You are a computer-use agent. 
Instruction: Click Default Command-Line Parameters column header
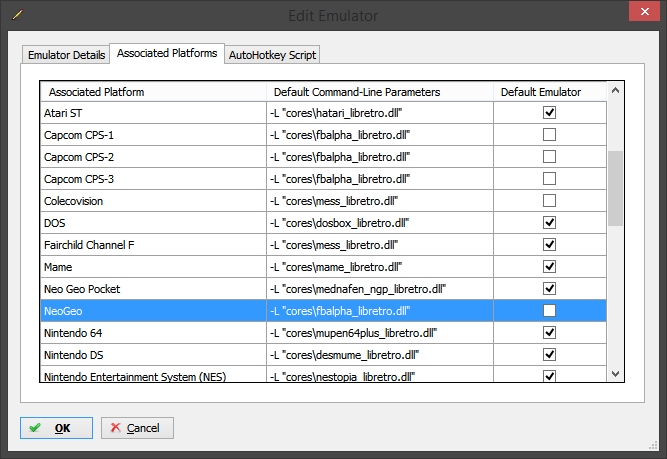[380, 92]
